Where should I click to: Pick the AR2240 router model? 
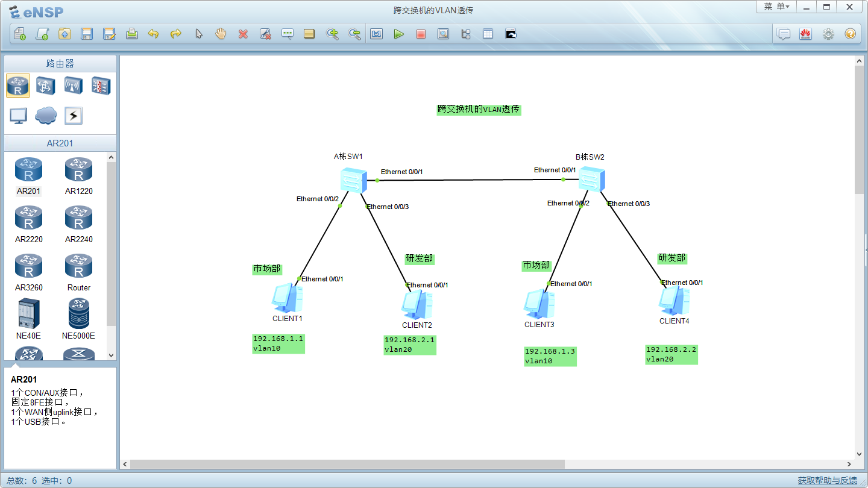79,225
